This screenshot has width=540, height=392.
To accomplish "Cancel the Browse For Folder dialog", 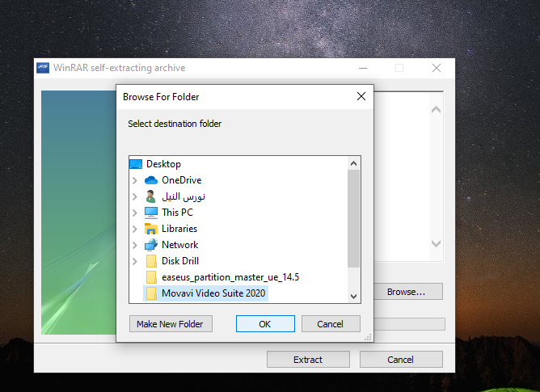I will 331,324.
